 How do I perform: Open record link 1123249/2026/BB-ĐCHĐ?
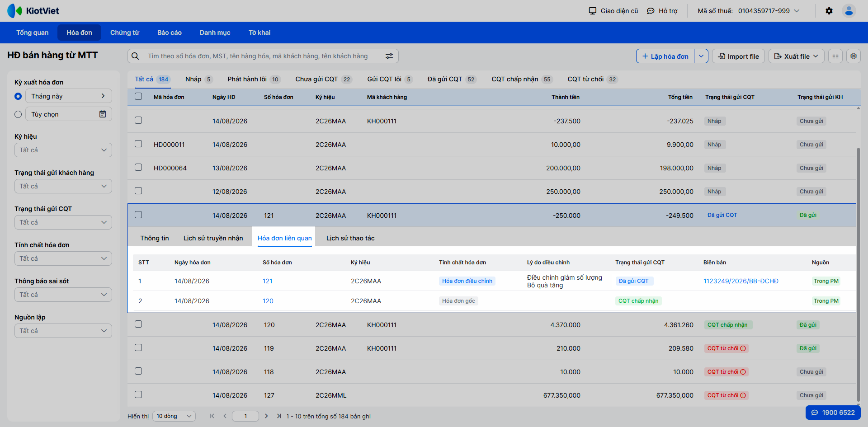pos(741,281)
